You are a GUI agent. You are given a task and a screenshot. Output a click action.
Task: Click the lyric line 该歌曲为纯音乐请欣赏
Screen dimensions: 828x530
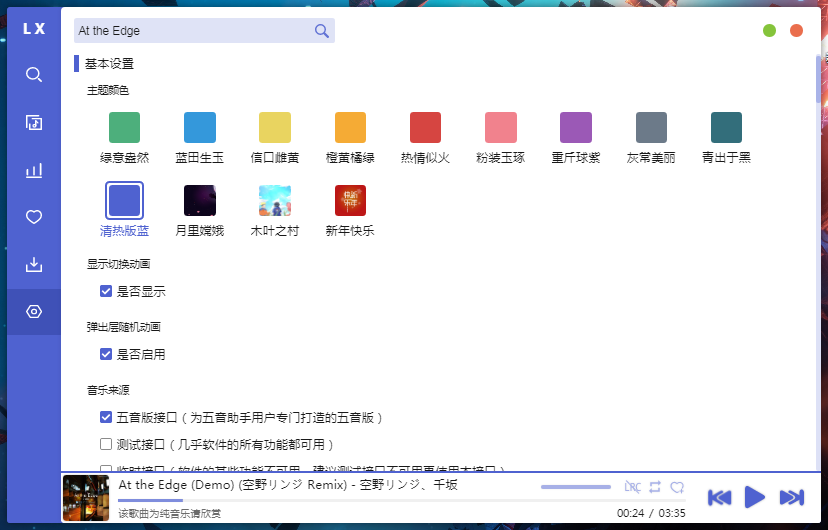[170, 513]
